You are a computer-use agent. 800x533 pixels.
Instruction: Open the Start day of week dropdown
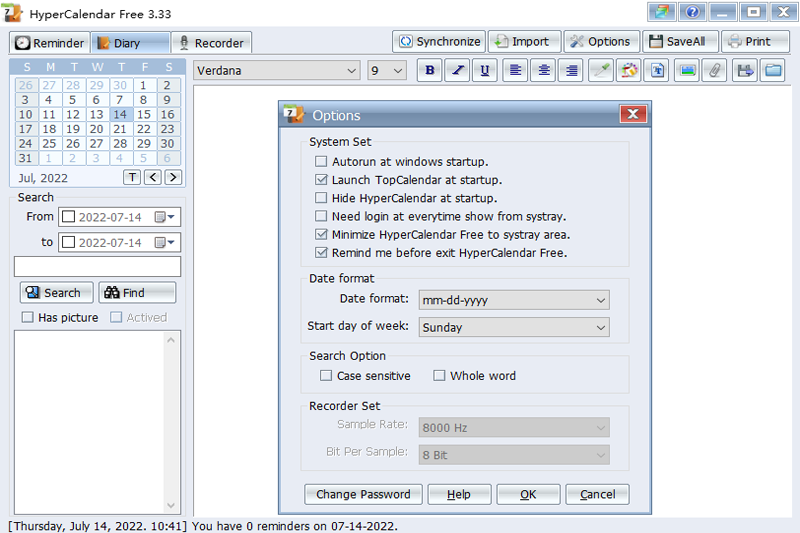coord(514,327)
